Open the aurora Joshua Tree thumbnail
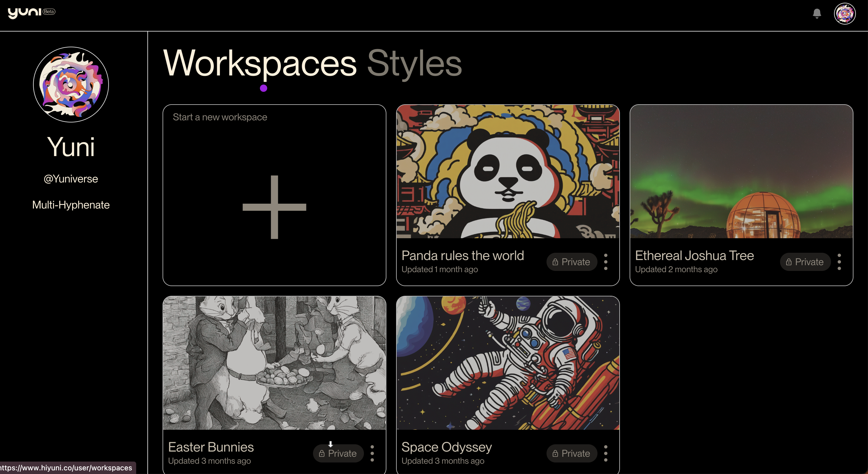Image resolution: width=868 pixels, height=474 pixels. [741, 172]
